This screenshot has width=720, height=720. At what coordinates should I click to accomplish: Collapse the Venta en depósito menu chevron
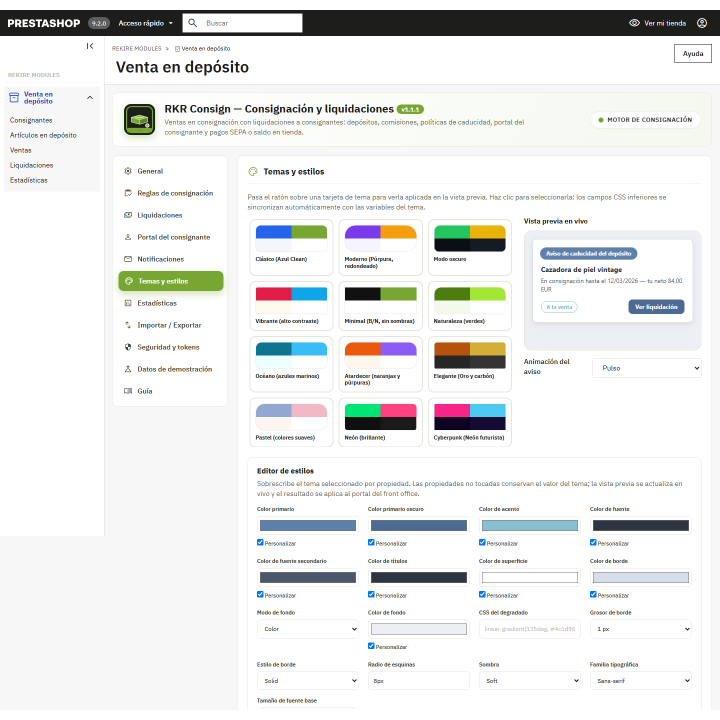coord(90,97)
